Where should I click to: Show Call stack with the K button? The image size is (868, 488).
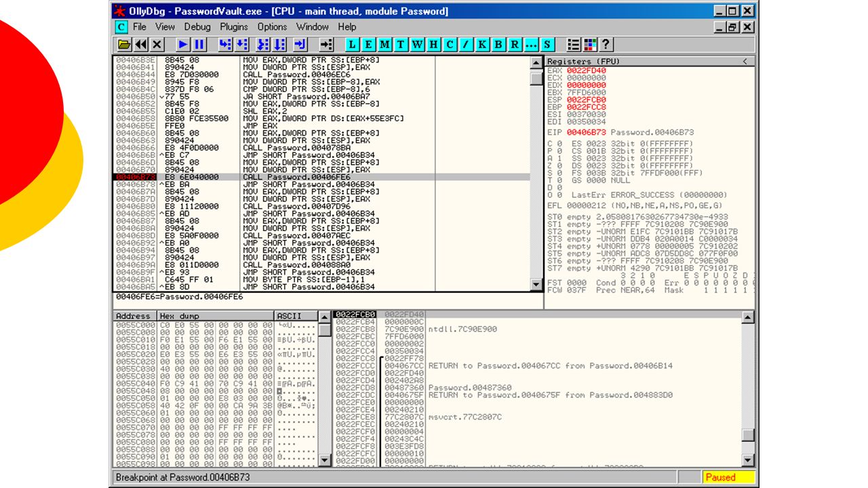(x=483, y=45)
